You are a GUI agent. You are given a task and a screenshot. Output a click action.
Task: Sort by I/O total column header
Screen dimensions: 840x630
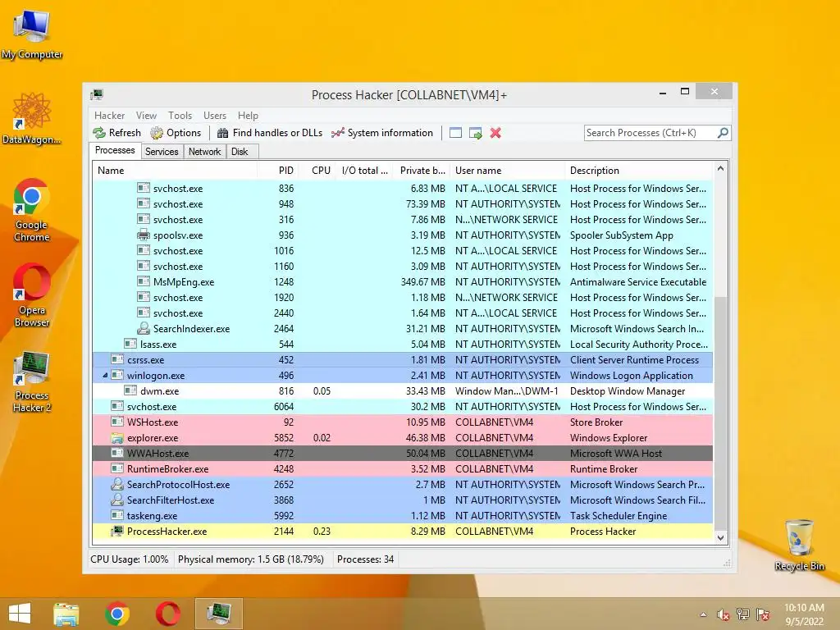point(364,171)
